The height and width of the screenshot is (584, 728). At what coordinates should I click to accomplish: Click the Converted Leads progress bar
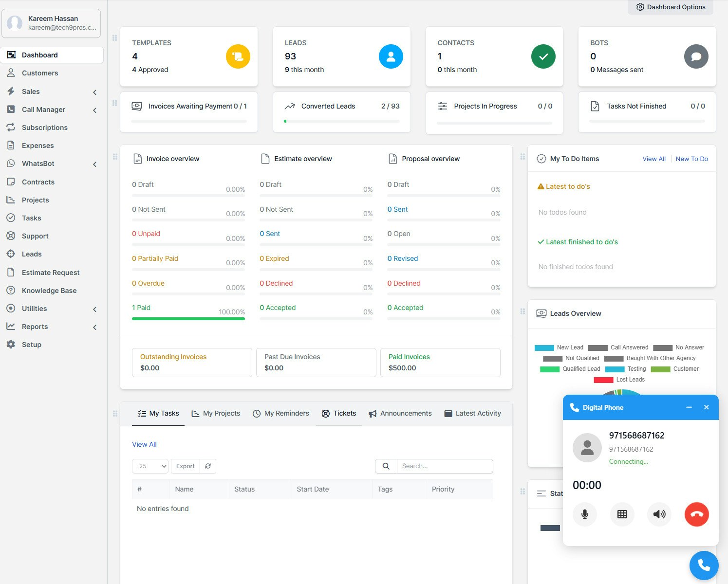coord(342,121)
